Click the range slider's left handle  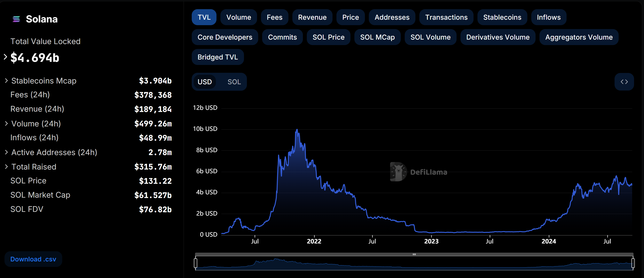coord(195,263)
